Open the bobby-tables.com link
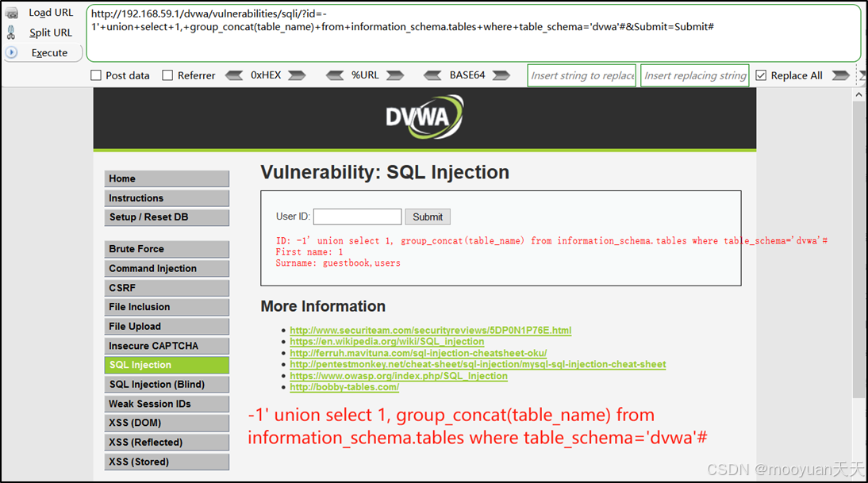The image size is (868, 483). click(344, 387)
